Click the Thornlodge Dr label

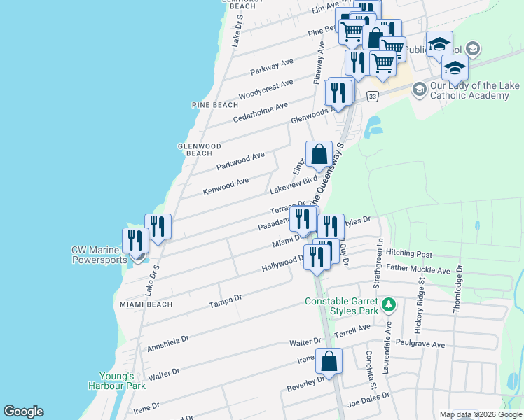tap(458, 289)
